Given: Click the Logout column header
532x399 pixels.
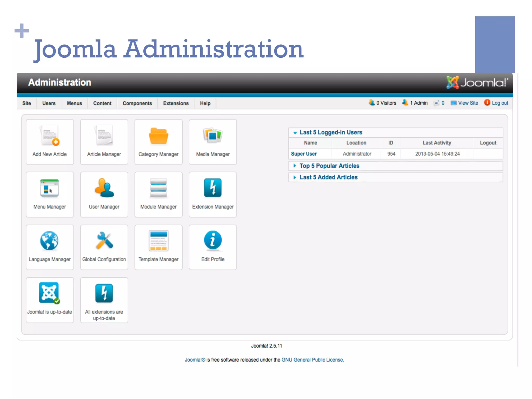Looking at the screenshot, I should tap(488, 143).
